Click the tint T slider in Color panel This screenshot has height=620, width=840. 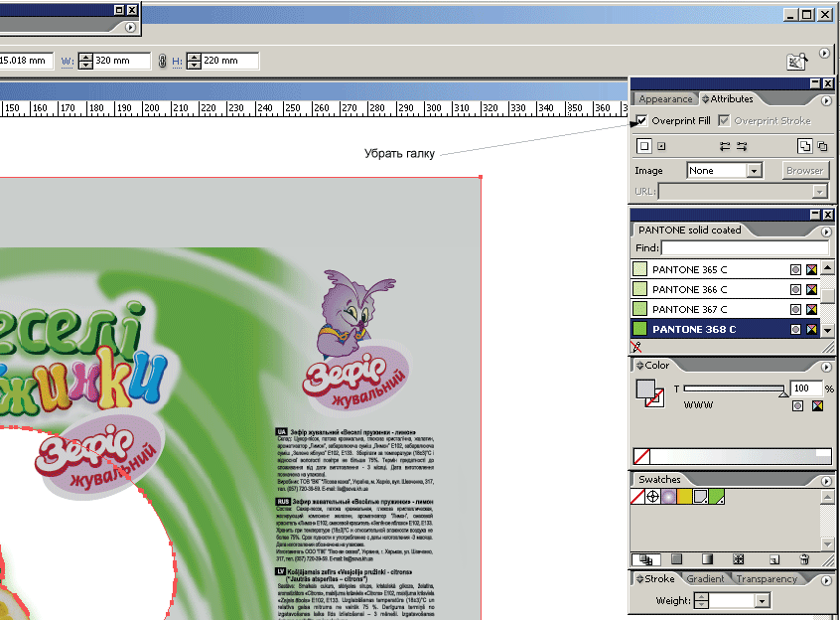point(735,389)
